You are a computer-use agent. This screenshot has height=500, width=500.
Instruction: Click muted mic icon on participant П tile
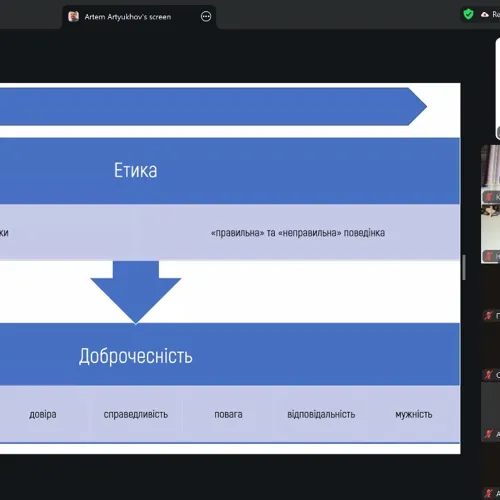488,315
